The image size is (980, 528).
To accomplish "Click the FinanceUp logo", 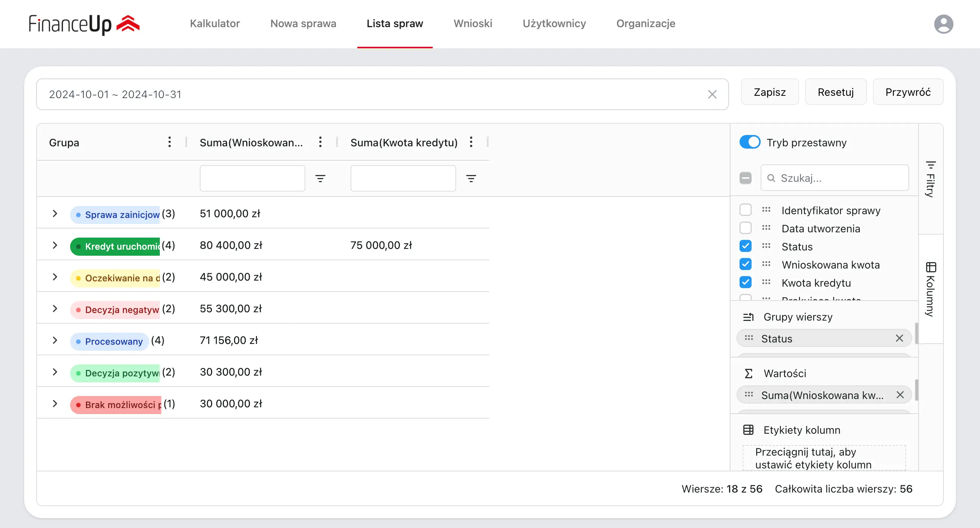I will point(84,24).
